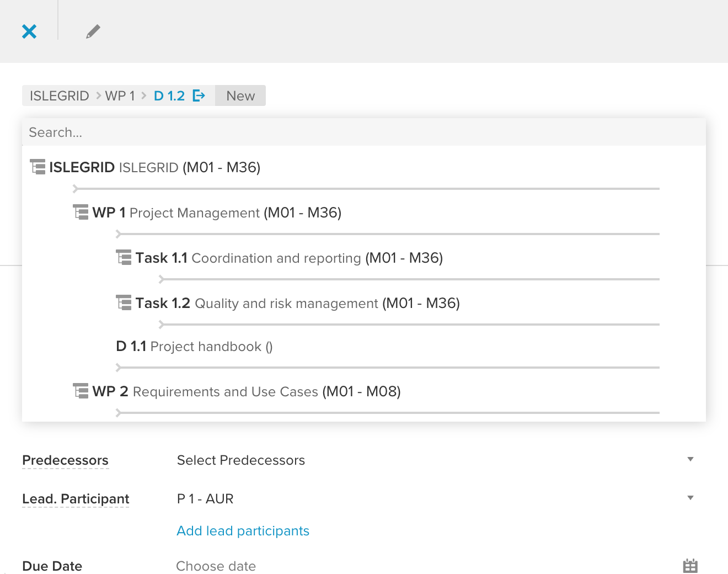The image size is (728, 574).
Task: Click the Task 1.2 hierarchy tree icon
Action: pos(124,302)
